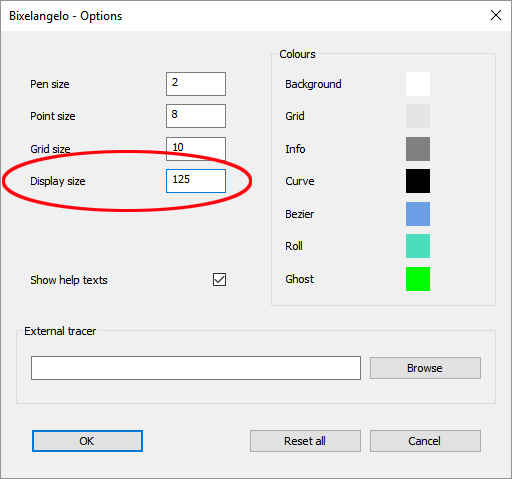Pick the Grid colour swatch

[x=418, y=116]
